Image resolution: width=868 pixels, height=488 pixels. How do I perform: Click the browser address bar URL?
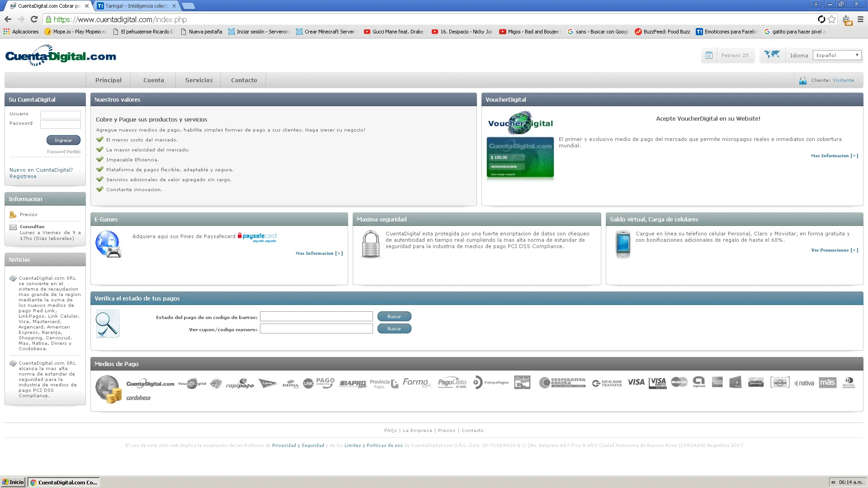point(120,19)
